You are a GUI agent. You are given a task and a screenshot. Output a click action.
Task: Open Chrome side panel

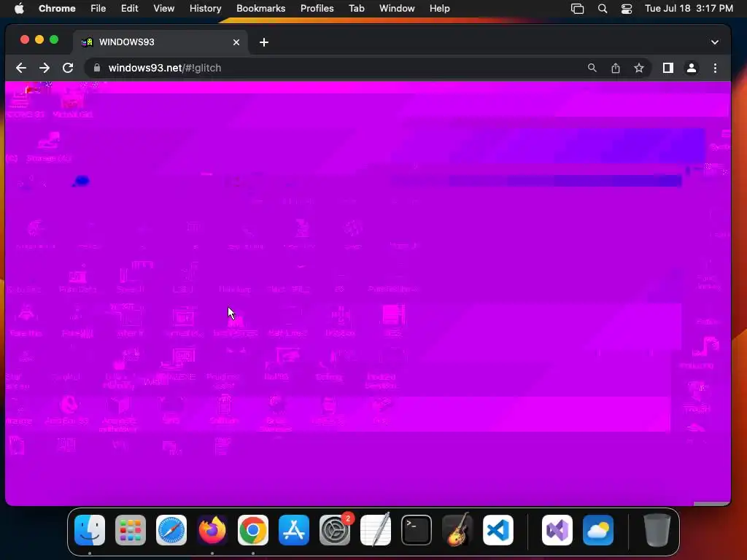pos(668,68)
